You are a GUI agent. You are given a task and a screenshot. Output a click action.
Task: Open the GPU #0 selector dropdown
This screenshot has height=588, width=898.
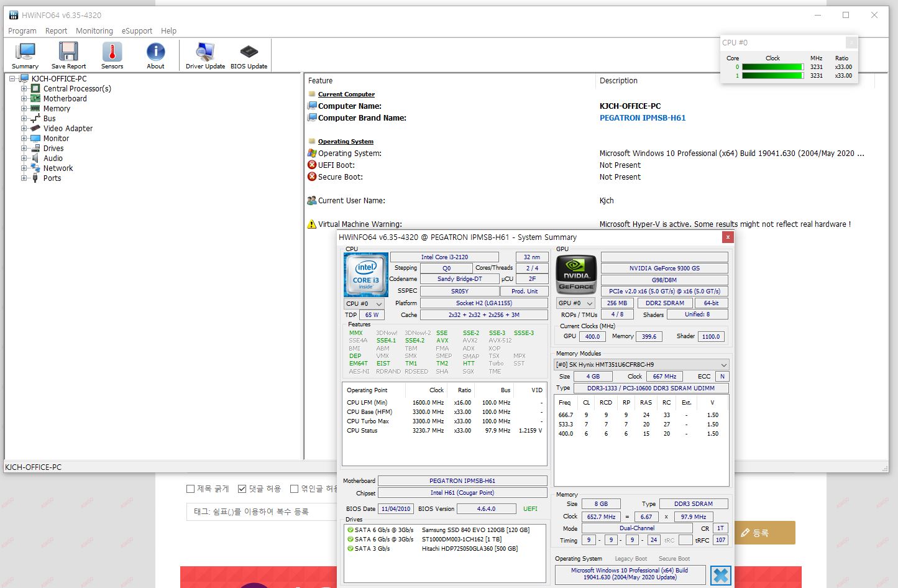(576, 303)
